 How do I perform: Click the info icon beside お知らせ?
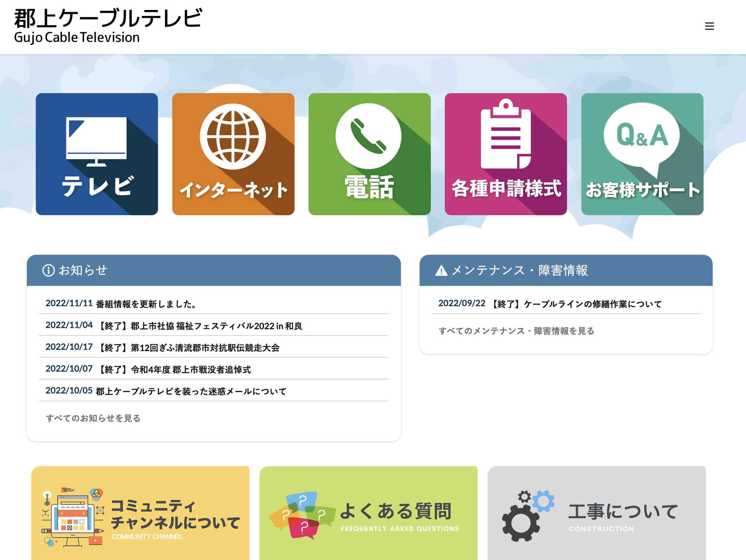(49, 270)
